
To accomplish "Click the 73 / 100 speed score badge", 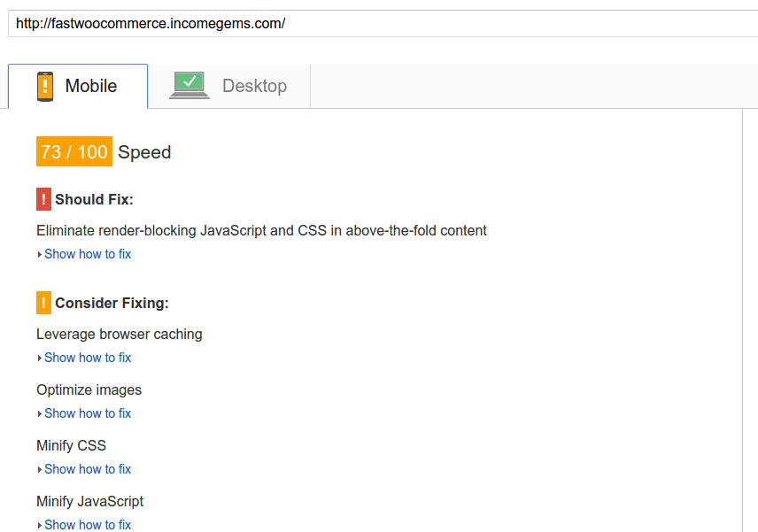I will pos(74,151).
